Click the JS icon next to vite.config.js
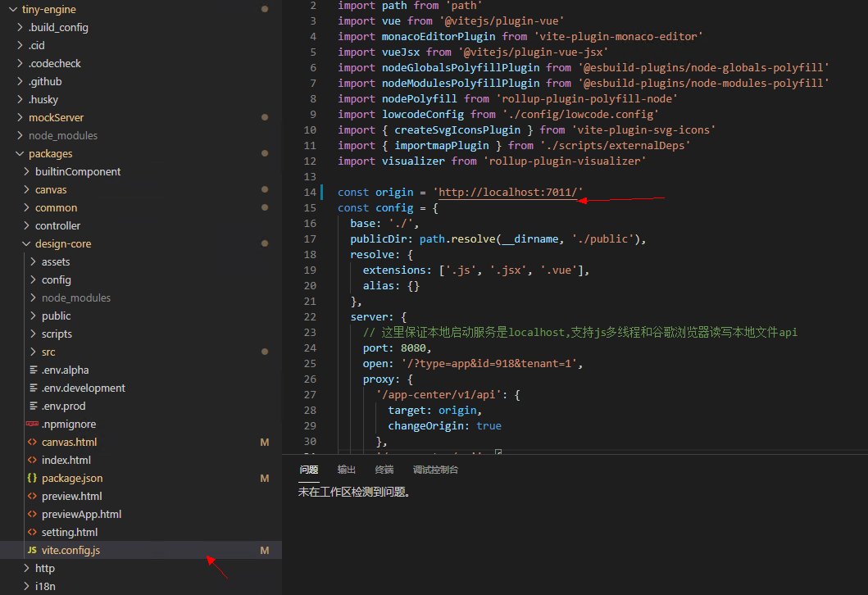 click(32, 551)
